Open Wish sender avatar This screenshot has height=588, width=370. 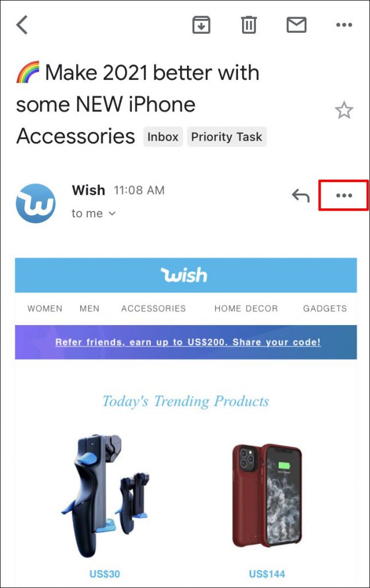tap(36, 203)
